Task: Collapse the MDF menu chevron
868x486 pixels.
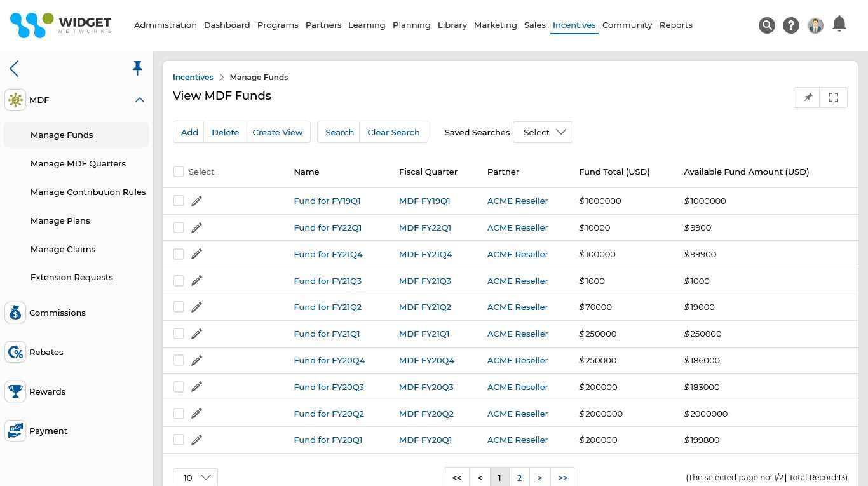Action: tap(140, 100)
